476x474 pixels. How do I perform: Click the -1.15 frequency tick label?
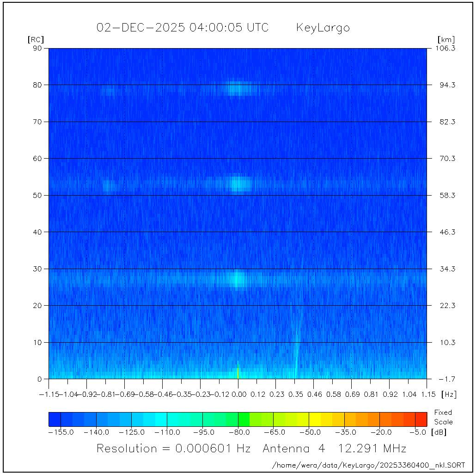pos(49,394)
